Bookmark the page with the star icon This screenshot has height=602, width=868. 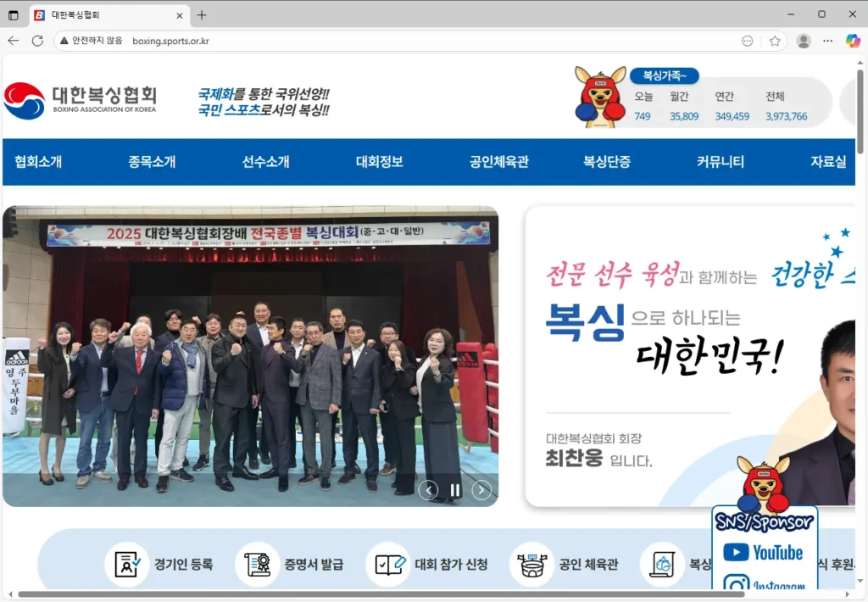coord(775,40)
